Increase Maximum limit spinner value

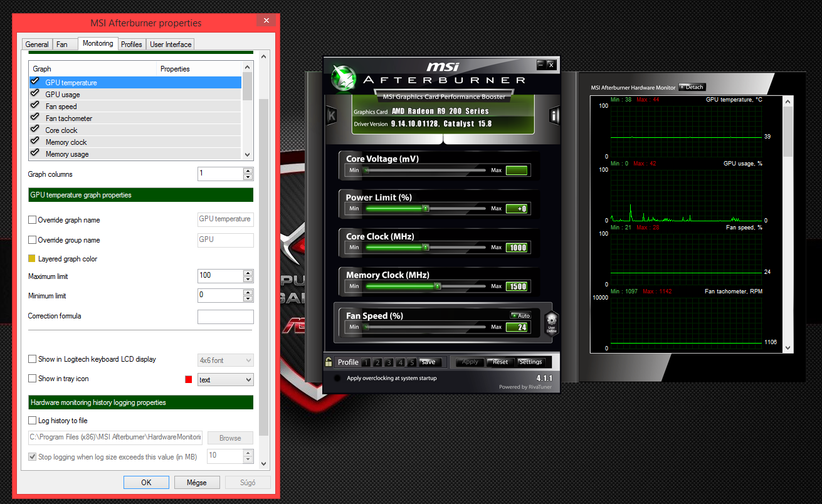(248, 273)
